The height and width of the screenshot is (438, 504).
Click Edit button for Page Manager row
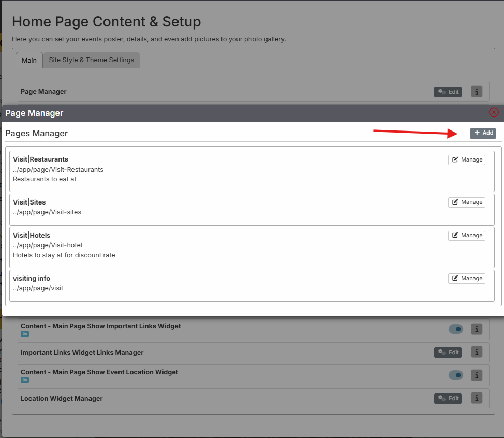click(448, 92)
